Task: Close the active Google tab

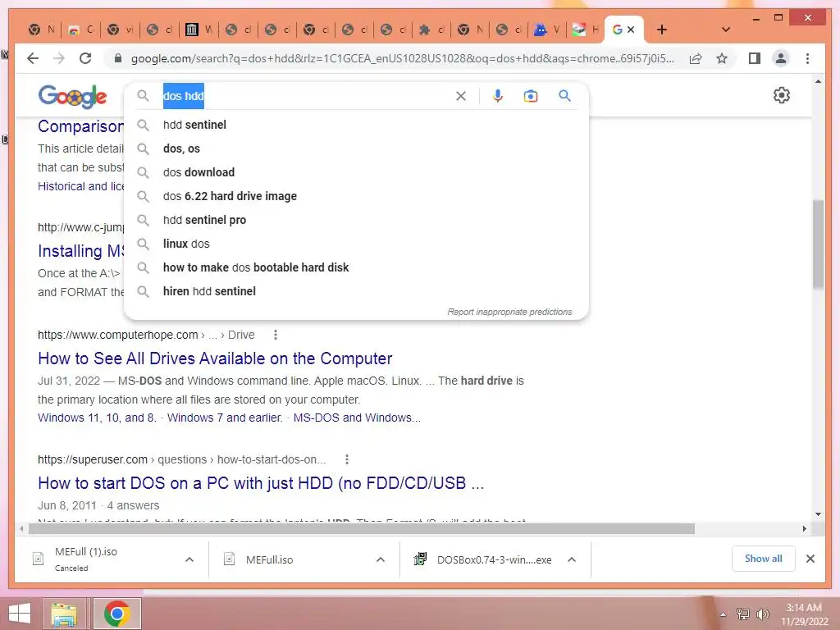Action: [x=631, y=30]
